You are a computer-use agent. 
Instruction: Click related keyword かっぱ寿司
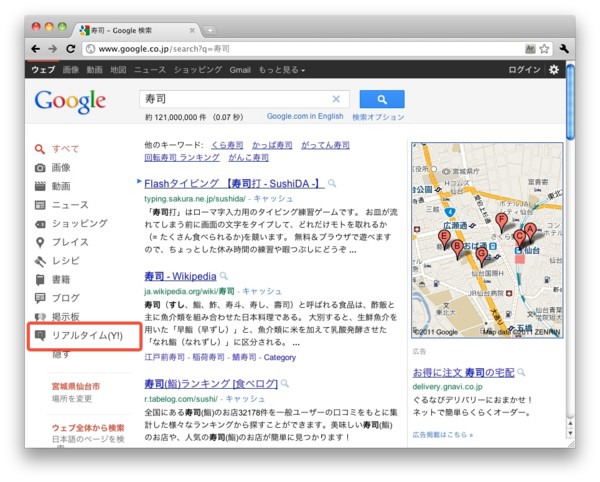(272, 145)
